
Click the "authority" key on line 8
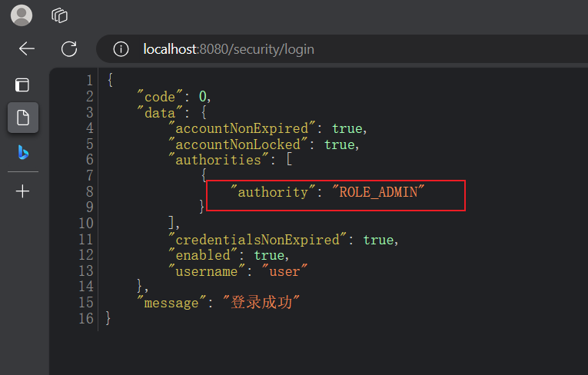(x=272, y=192)
